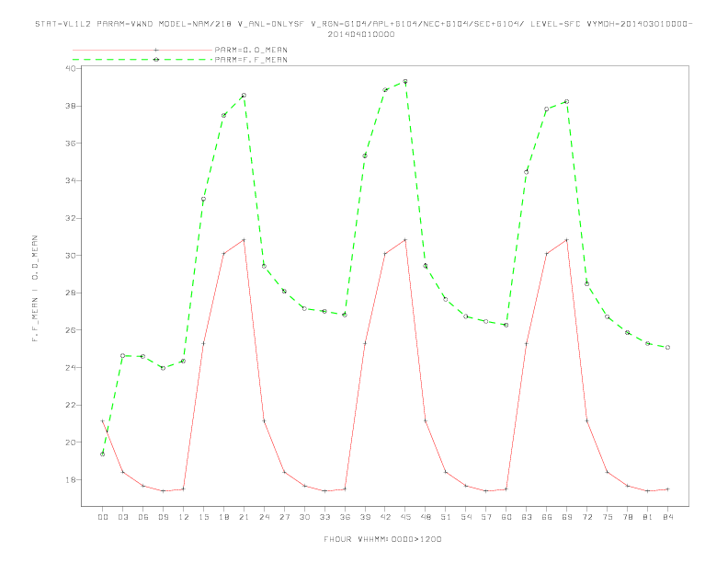Click x-axis tick label 60
This screenshot has width=728, height=563.
coord(506,517)
